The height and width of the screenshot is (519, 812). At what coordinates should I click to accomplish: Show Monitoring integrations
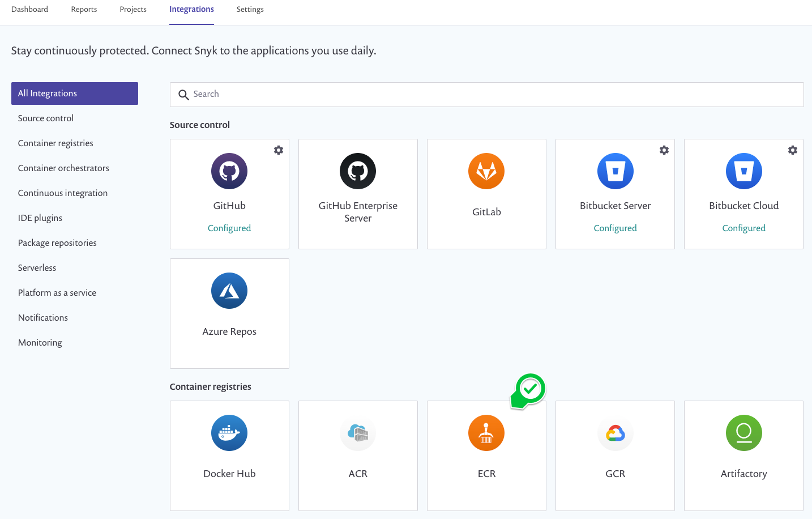(x=40, y=343)
